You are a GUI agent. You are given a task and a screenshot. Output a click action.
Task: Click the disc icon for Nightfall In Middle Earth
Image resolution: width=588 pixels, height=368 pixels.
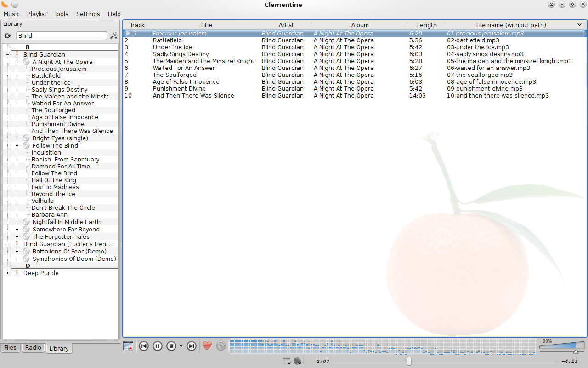(x=26, y=222)
